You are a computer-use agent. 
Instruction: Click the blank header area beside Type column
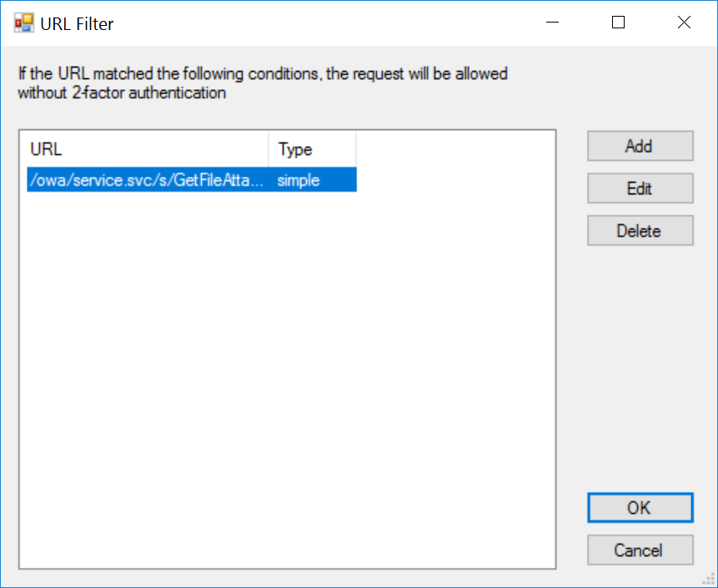tap(454, 150)
